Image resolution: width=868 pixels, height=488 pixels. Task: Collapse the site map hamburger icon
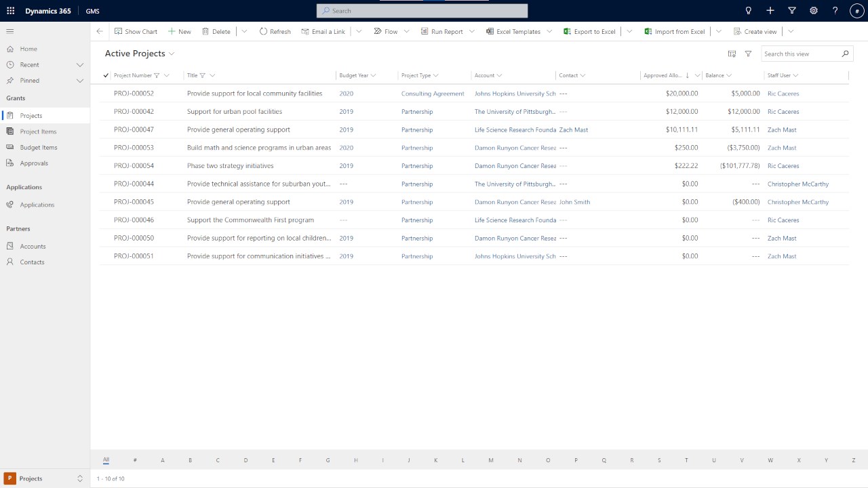[10, 31]
